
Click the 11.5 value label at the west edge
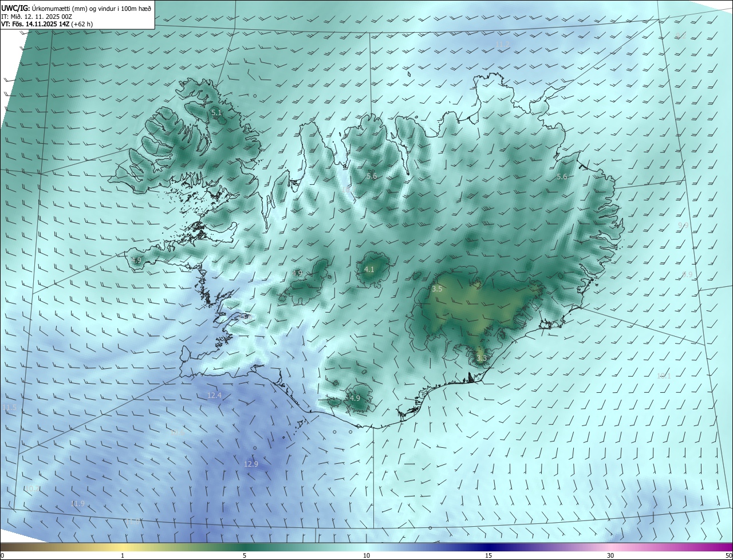pos(9,407)
